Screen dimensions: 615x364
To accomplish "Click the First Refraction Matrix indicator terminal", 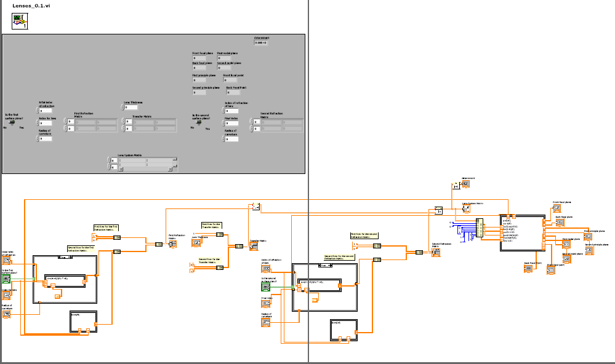I will (172, 244).
